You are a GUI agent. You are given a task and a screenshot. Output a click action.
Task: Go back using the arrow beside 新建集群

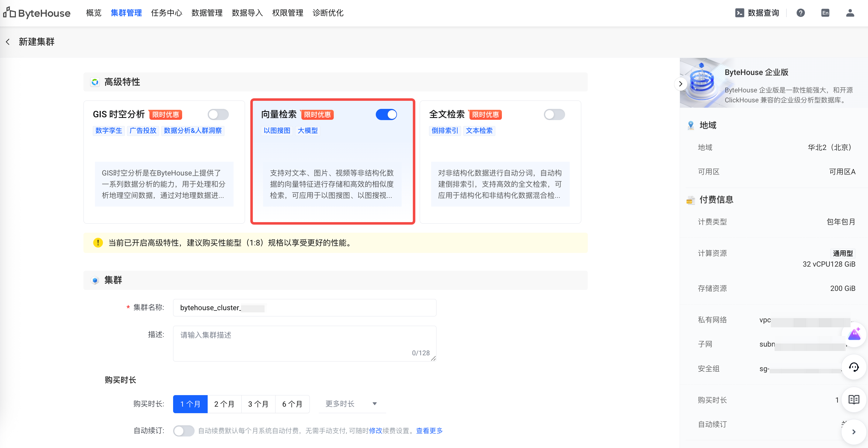point(8,42)
